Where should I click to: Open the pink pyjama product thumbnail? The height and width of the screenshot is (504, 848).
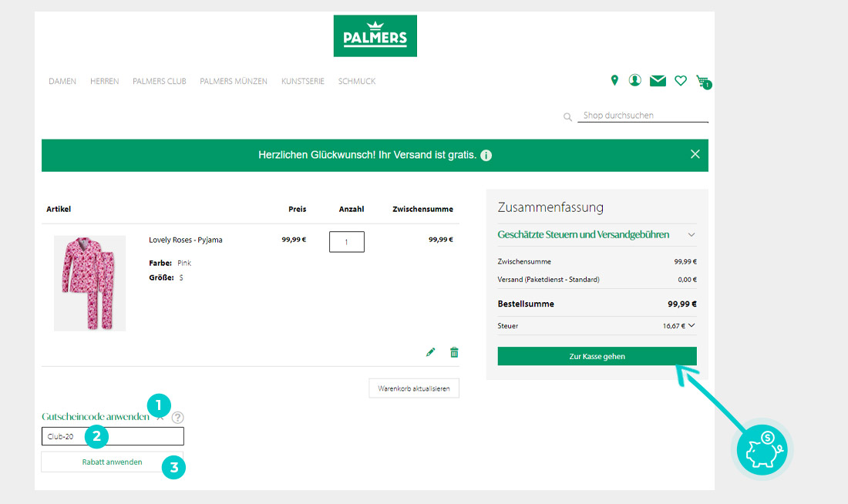pyautogui.click(x=89, y=284)
